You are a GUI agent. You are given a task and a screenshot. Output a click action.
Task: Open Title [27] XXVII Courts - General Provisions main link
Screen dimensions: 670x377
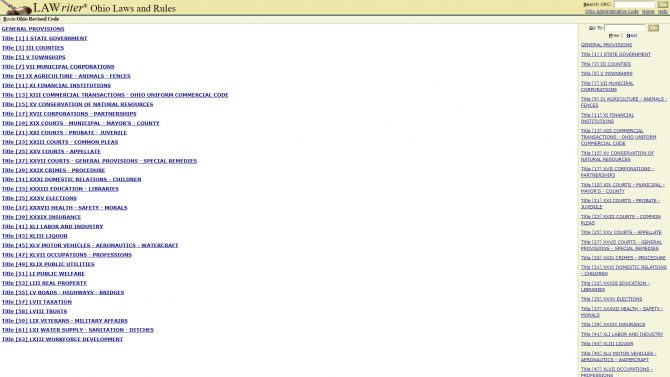(x=100, y=161)
